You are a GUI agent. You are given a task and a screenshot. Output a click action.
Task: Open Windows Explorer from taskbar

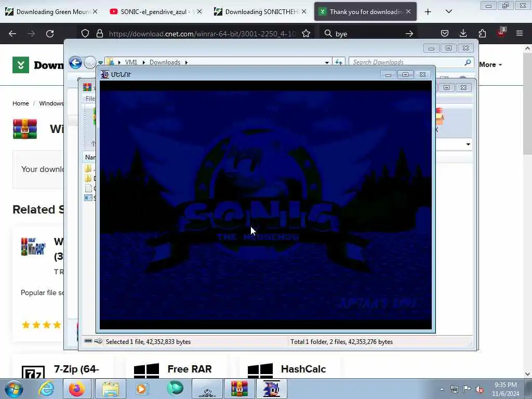pyautogui.click(x=110, y=389)
